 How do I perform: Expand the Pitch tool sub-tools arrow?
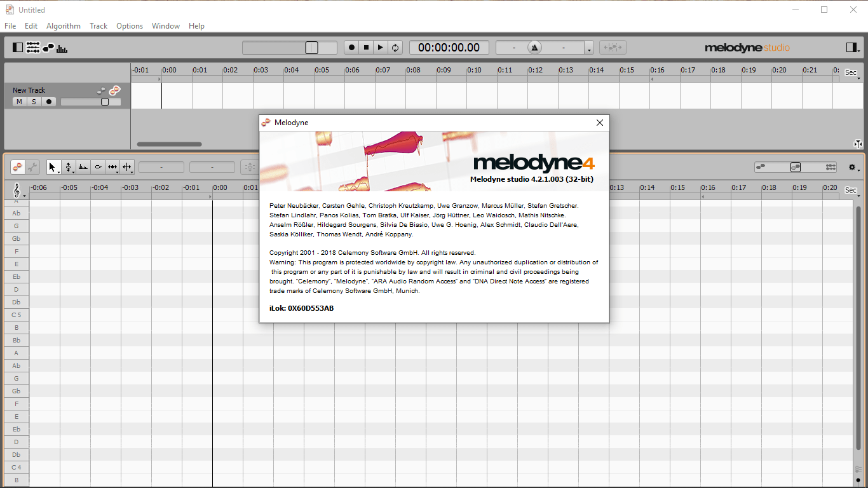coord(74,172)
